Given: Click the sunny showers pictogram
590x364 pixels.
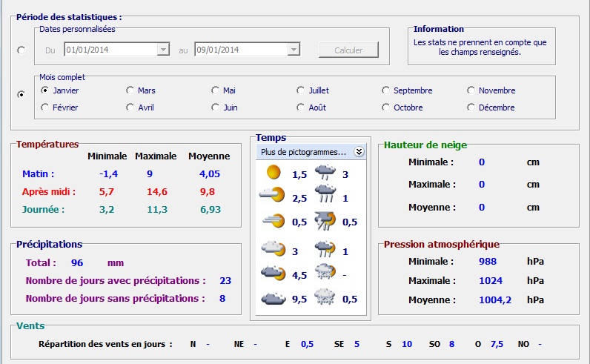Looking at the screenshot, I should 325,249.
